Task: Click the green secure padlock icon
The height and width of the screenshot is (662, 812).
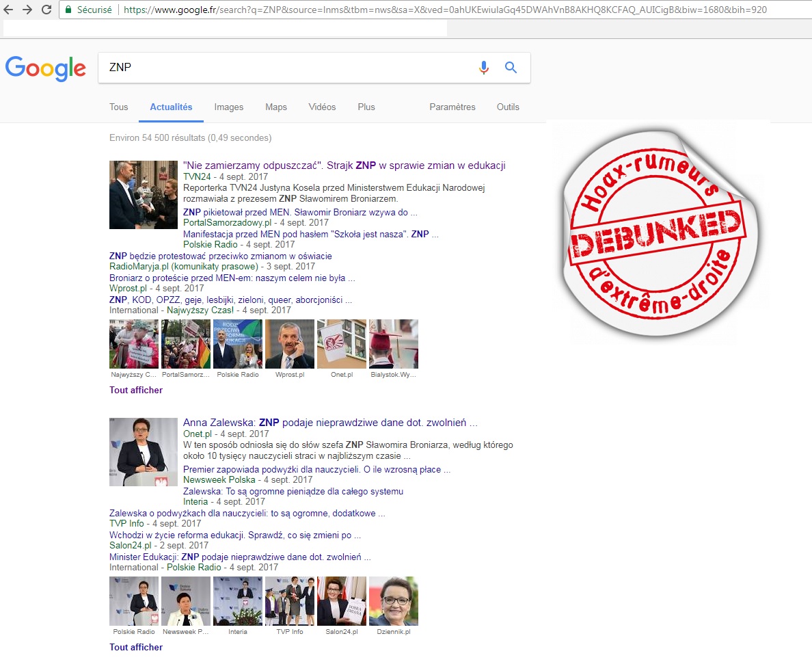Action: pyautogui.click(x=68, y=10)
